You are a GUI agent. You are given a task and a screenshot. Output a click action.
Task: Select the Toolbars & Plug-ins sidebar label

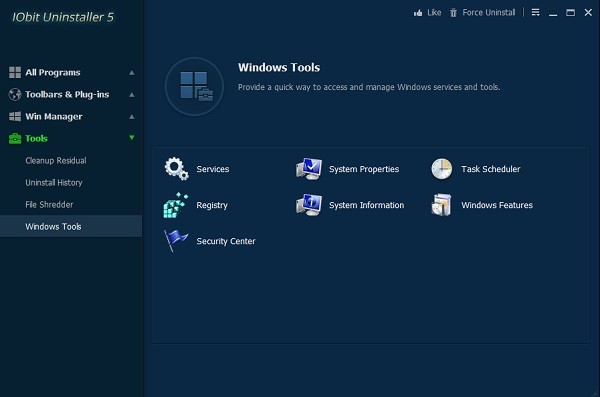pyautogui.click(x=67, y=95)
